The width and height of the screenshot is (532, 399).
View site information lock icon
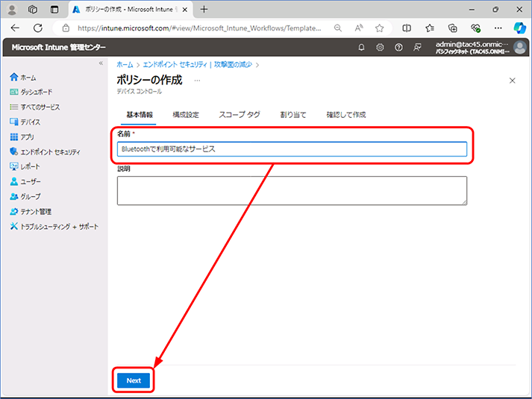coord(66,28)
